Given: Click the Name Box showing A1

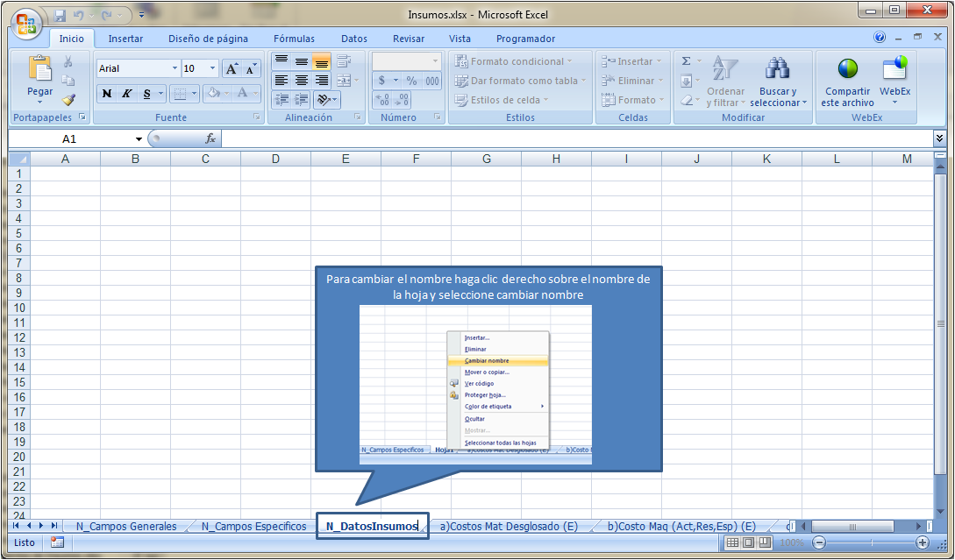Looking at the screenshot, I should [x=69, y=139].
